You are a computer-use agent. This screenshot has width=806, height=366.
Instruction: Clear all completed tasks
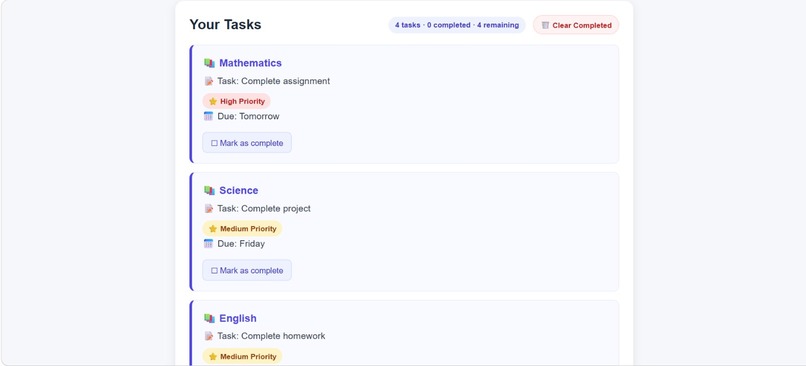pos(576,25)
